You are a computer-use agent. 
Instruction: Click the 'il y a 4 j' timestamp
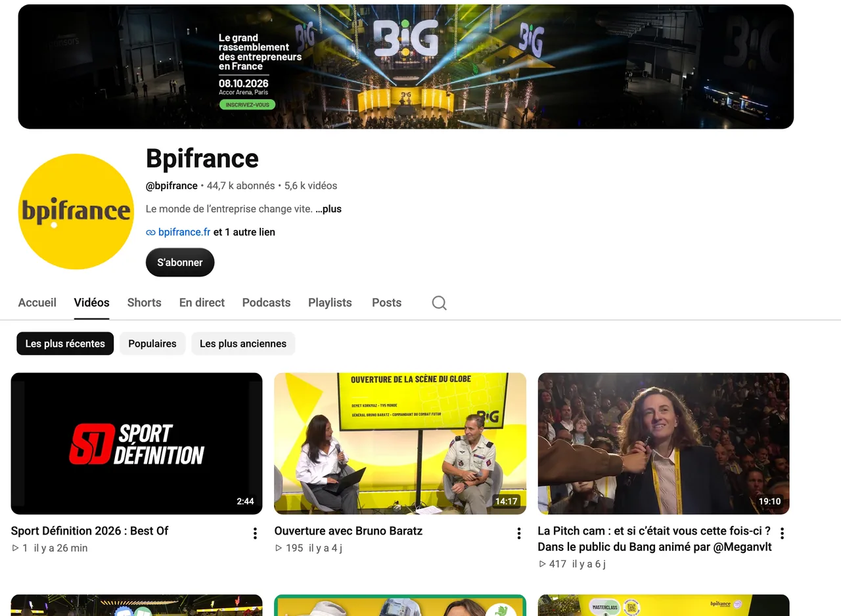tap(325, 548)
